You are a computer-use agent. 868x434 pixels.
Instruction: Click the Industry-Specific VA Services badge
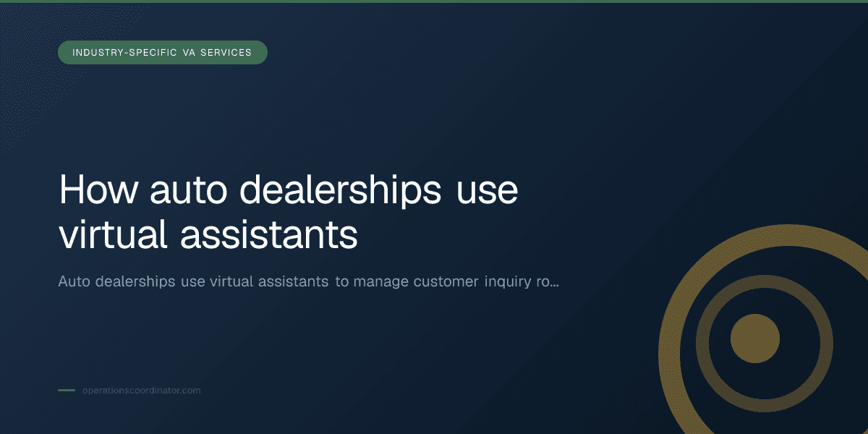pos(163,53)
